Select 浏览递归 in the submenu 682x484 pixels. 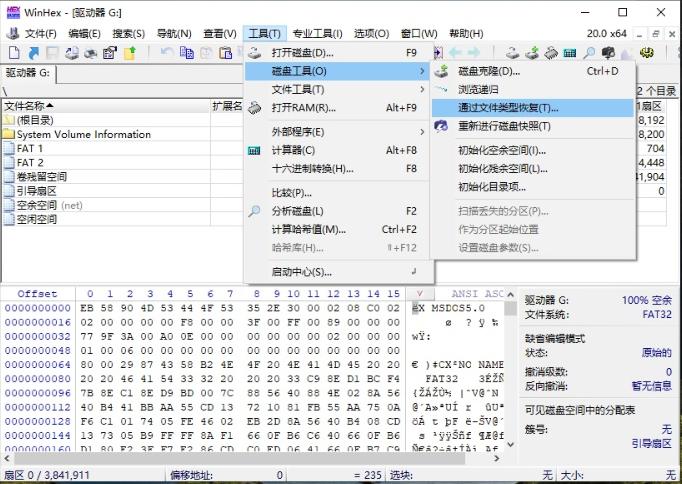(533, 89)
